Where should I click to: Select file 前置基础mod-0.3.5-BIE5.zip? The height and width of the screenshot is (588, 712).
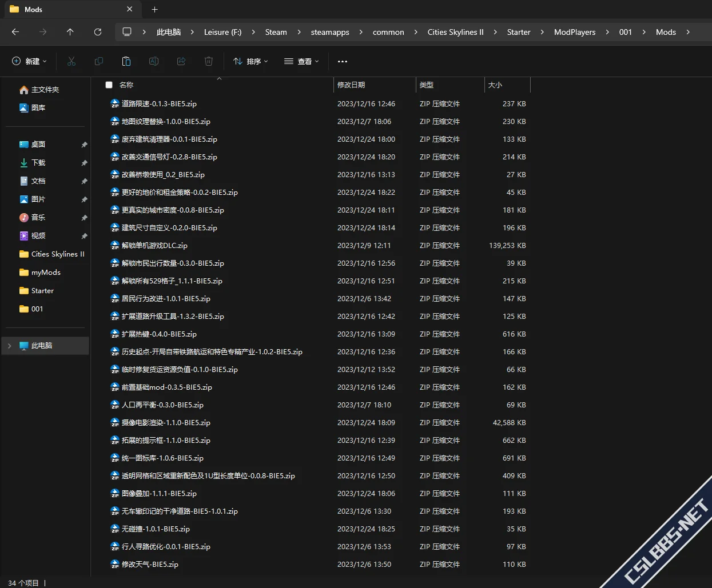pyautogui.click(x=166, y=387)
